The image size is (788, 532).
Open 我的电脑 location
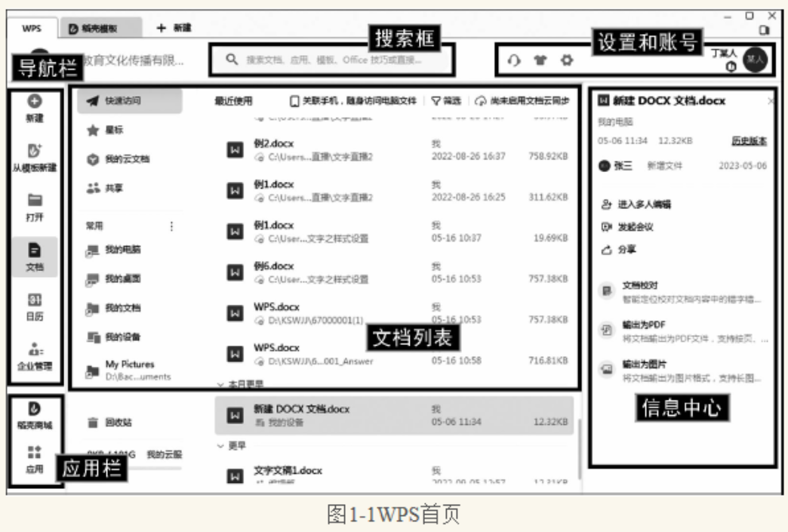point(113,250)
